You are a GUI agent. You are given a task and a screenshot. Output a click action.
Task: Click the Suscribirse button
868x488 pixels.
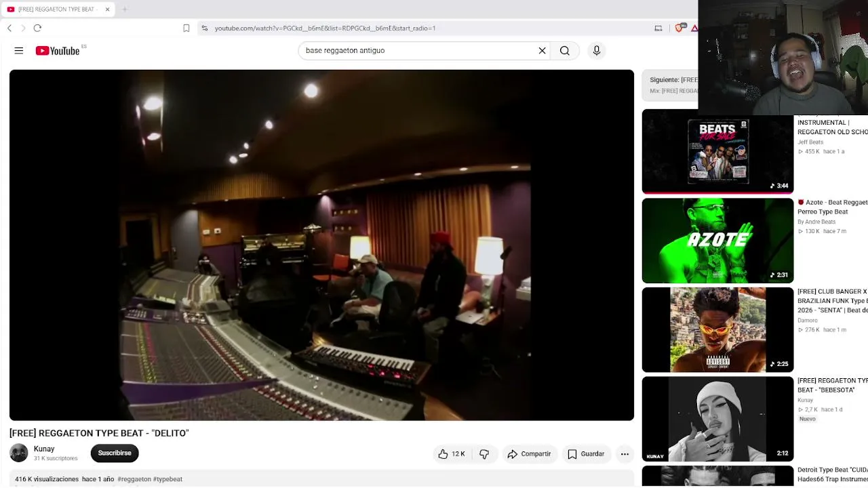tap(115, 453)
